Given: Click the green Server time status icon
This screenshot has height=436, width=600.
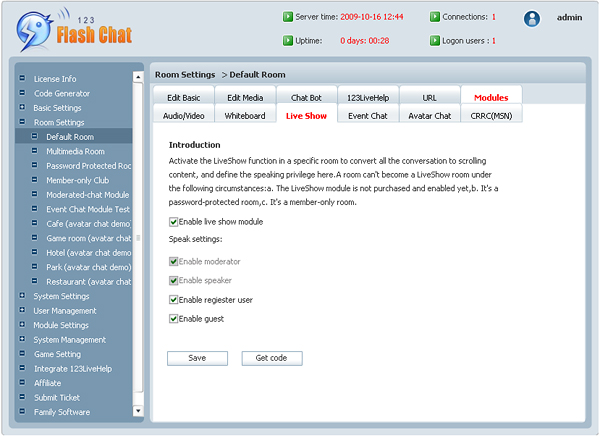Looking at the screenshot, I should pos(287,17).
